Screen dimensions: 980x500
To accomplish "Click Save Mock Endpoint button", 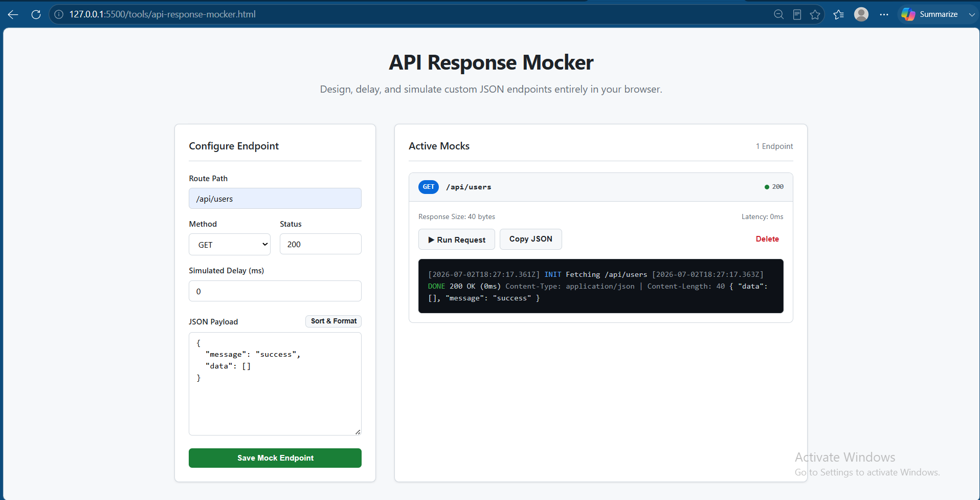I will (x=275, y=458).
